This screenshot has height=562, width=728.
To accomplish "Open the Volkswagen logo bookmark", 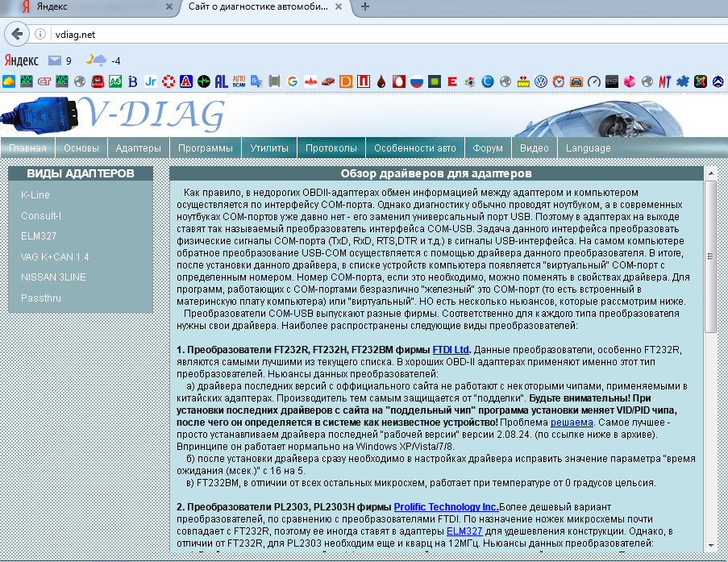I will 541,81.
